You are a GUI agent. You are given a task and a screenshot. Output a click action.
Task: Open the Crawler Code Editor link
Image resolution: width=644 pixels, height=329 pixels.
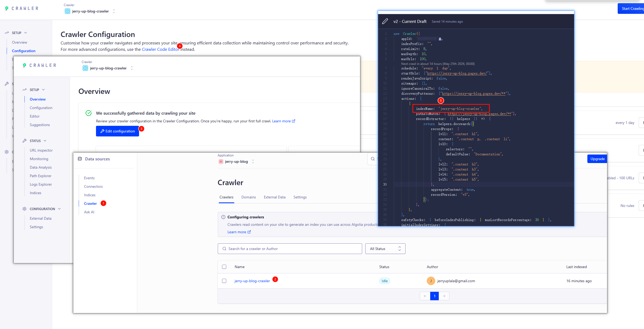(x=161, y=49)
